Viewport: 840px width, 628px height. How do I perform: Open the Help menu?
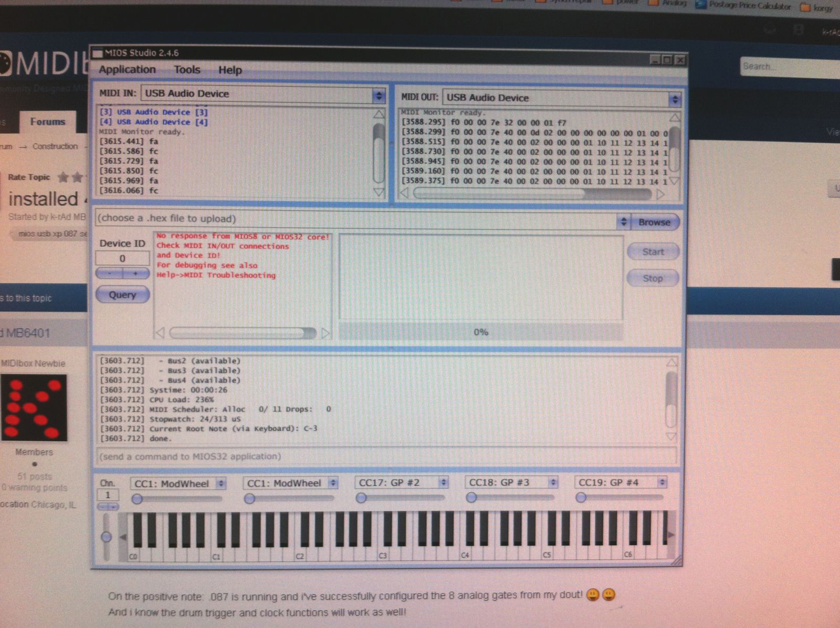click(x=230, y=70)
